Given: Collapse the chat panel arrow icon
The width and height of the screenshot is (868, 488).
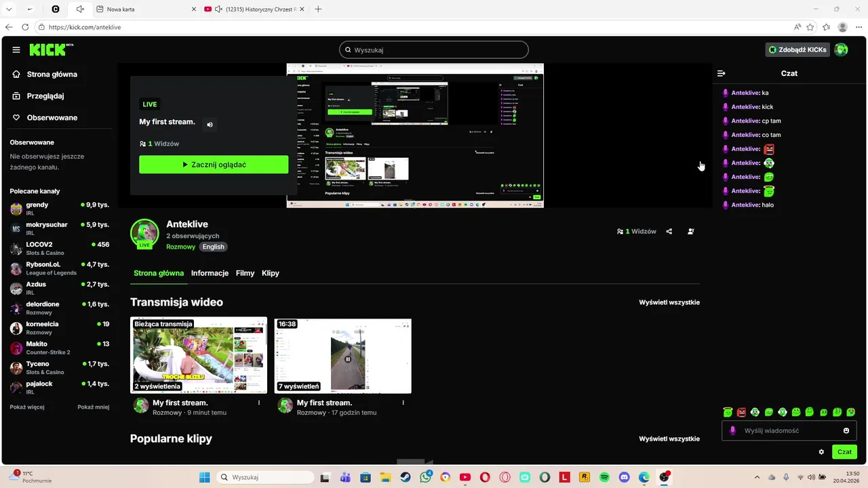Looking at the screenshot, I should tap(722, 73).
